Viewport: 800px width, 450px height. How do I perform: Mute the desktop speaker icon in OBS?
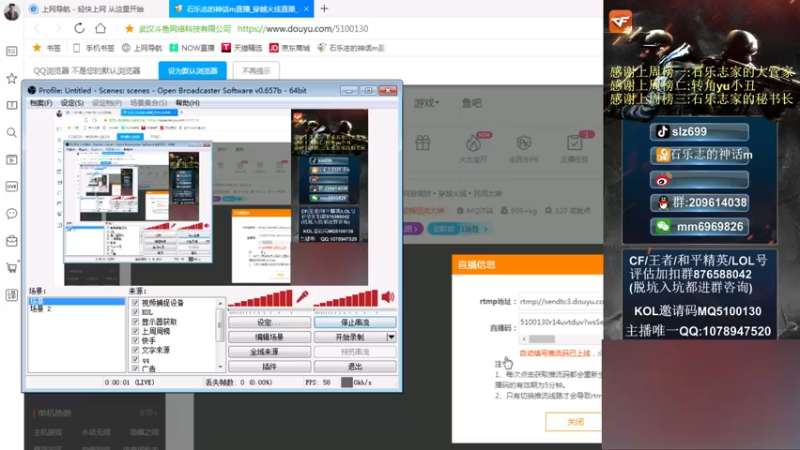(x=388, y=296)
